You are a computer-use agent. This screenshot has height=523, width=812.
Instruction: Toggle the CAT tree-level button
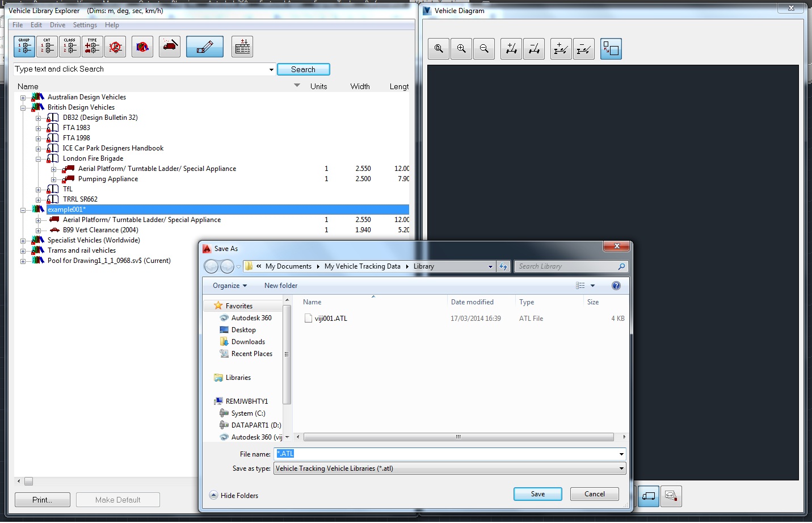click(x=47, y=47)
